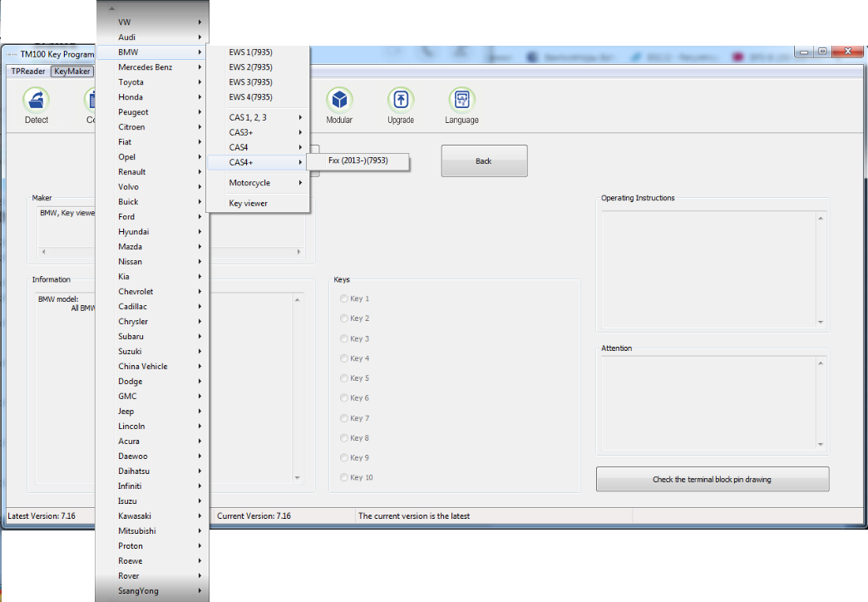
Task: Open the Kawasaki menu entry
Action: [x=152, y=516]
